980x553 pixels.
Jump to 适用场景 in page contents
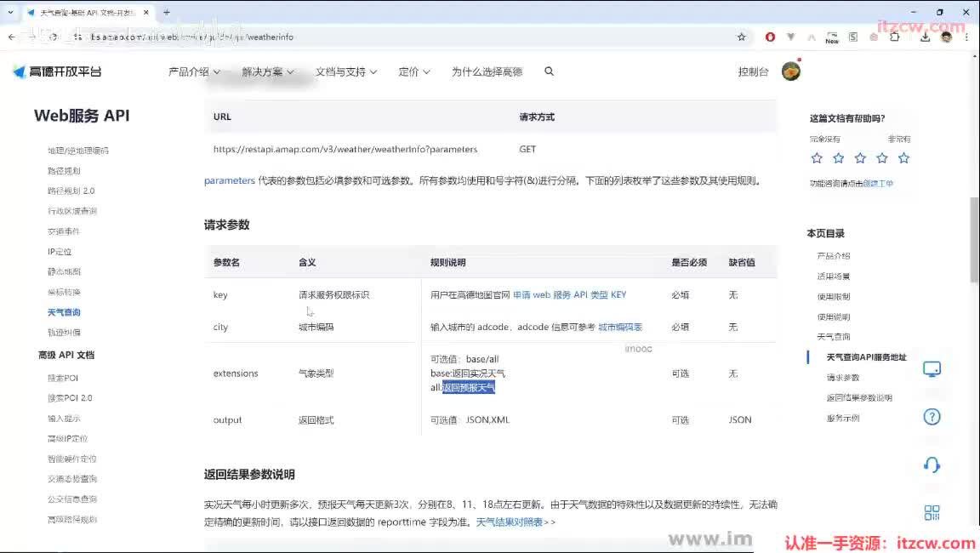833,276
